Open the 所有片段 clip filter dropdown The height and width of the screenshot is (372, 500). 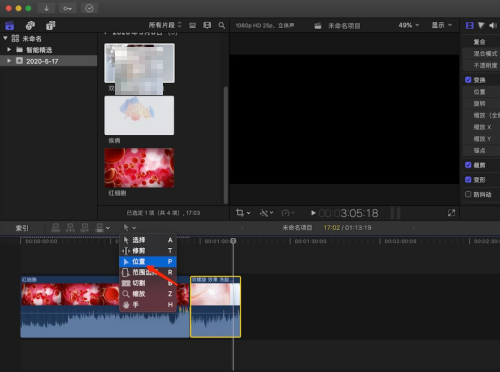coord(165,25)
